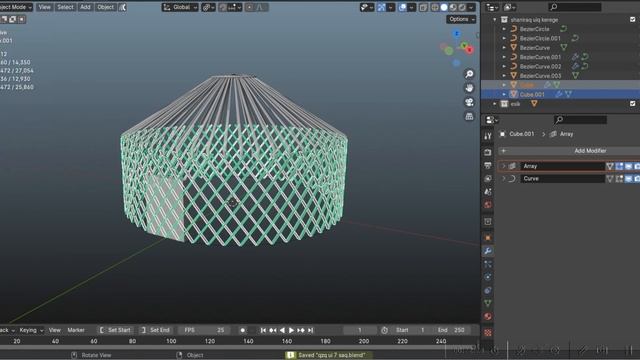Open the Object properties tab
640x360 pixels.
(x=488, y=238)
